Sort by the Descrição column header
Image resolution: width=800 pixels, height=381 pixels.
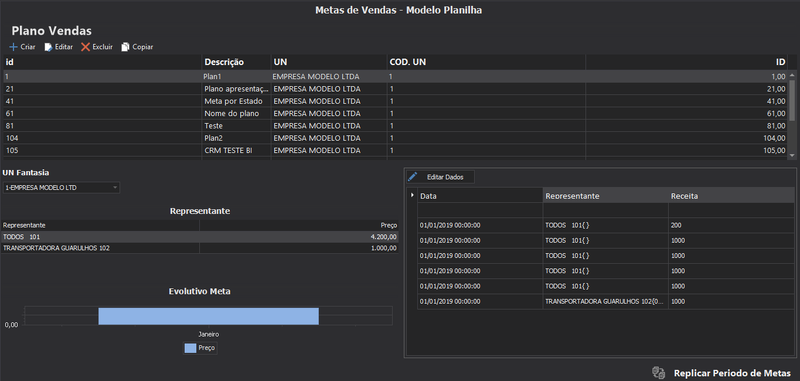coord(236,62)
